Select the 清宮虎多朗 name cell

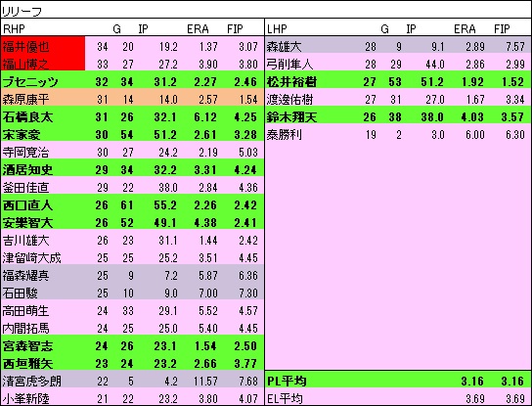(x=32, y=382)
